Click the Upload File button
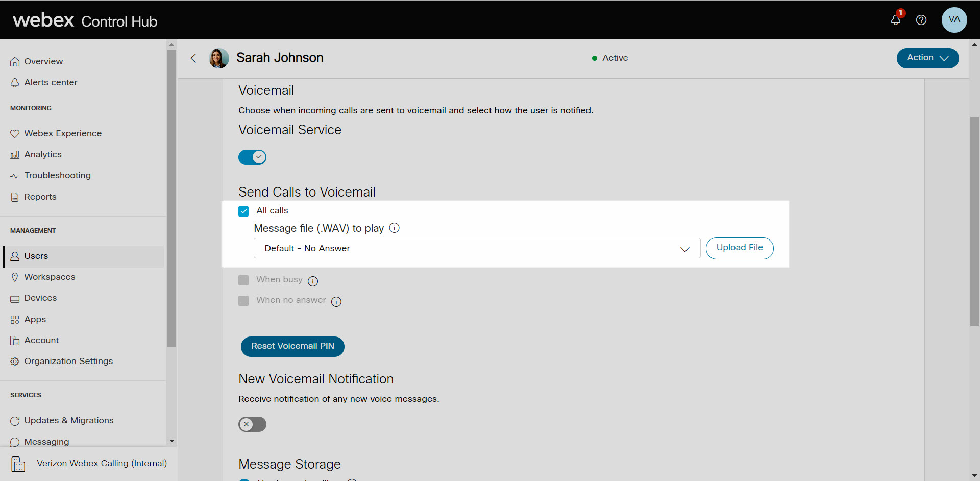Viewport: 980px width, 481px height. (x=739, y=248)
